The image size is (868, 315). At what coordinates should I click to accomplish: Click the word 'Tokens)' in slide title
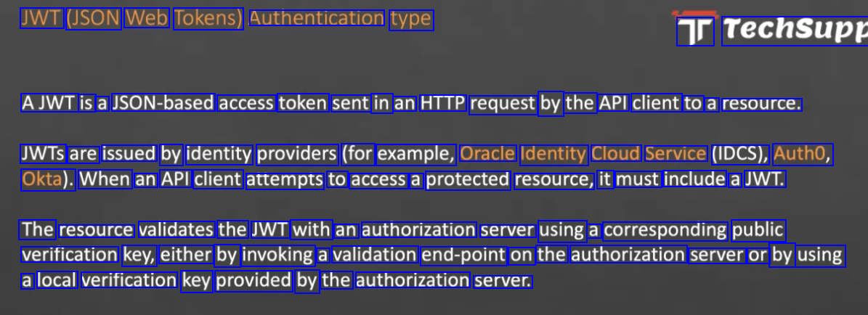tap(208, 19)
